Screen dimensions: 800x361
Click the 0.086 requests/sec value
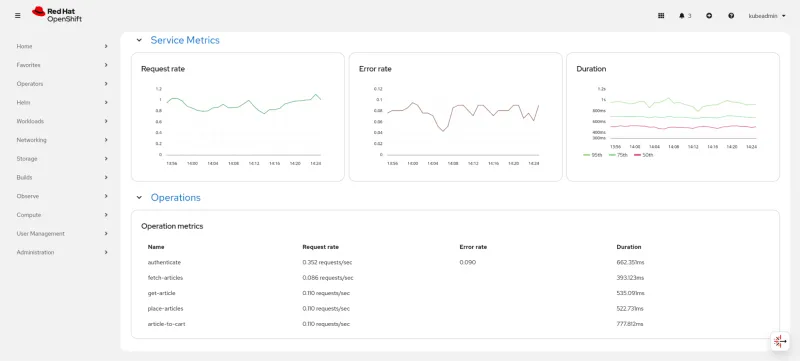[328, 278]
